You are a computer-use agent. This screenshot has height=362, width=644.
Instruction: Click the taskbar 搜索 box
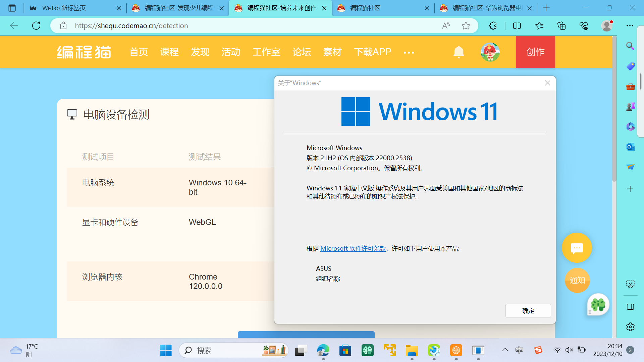[234, 351]
